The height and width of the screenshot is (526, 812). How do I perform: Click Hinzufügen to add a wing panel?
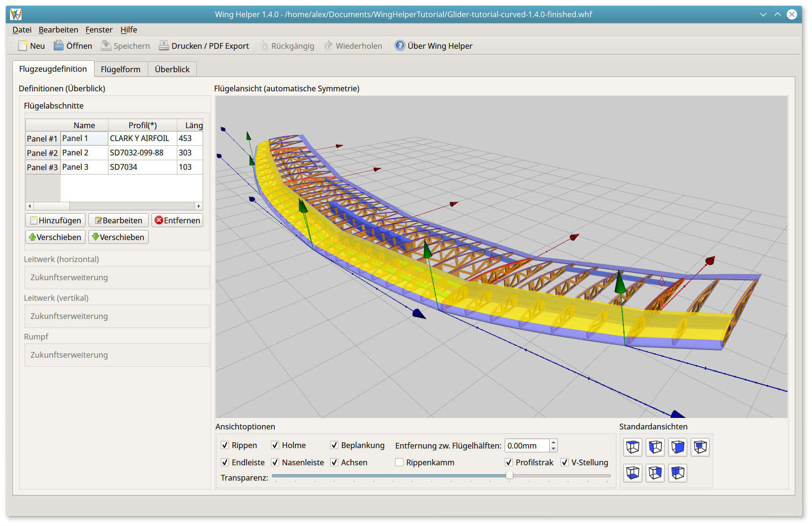coord(55,220)
